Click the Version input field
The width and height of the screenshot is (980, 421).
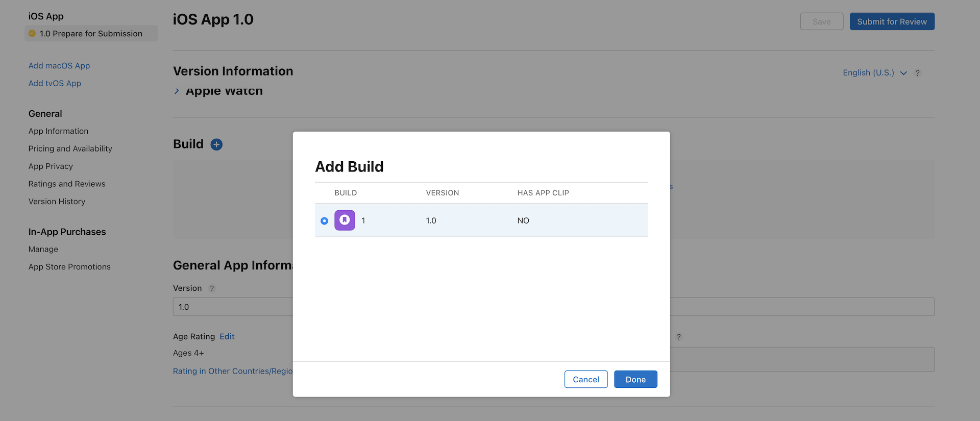coord(232,307)
